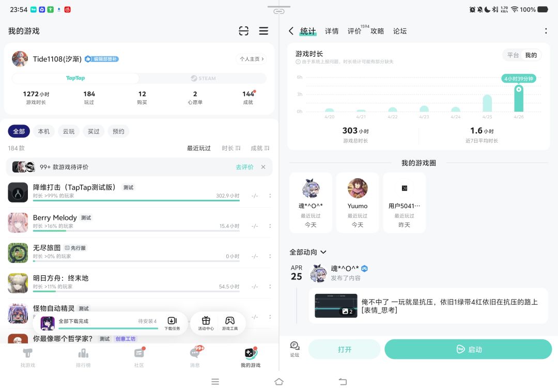Image resolution: width=558 pixels, height=392 pixels.
Task: Expand 全部动向 dropdown
Action: point(308,252)
